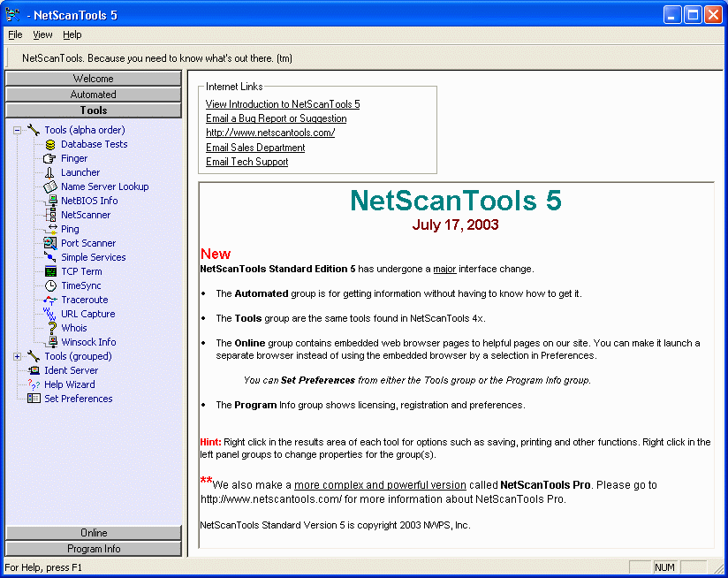Image resolution: width=728 pixels, height=578 pixels.
Task: Select Port Scanner label
Action: click(88, 243)
